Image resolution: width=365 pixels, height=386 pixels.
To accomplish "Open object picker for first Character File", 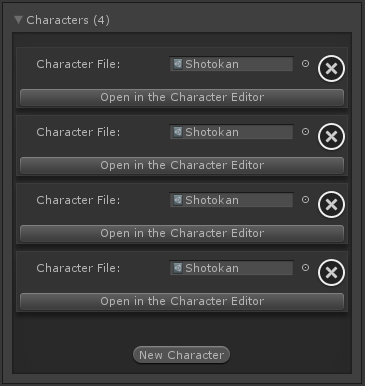I will [x=305, y=64].
